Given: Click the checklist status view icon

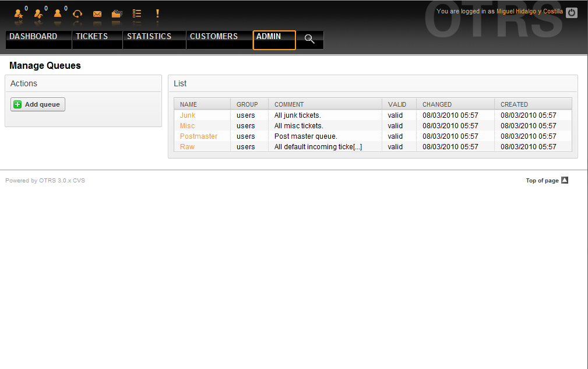Looking at the screenshot, I should [137, 13].
